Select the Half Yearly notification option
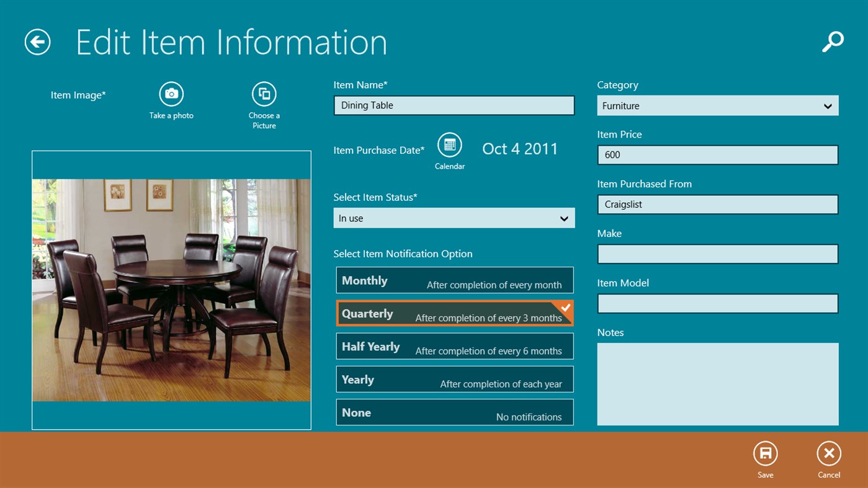The width and height of the screenshot is (868, 488). point(454,346)
